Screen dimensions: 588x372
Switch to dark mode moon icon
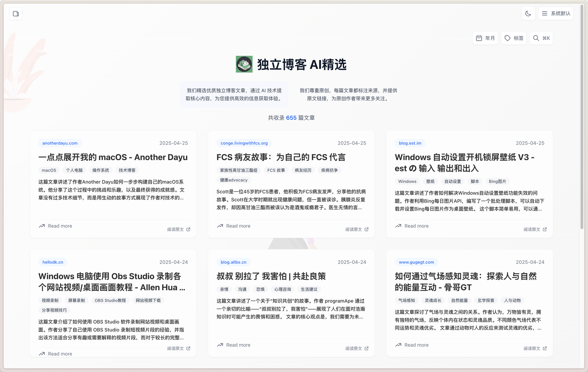pyautogui.click(x=528, y=13)
